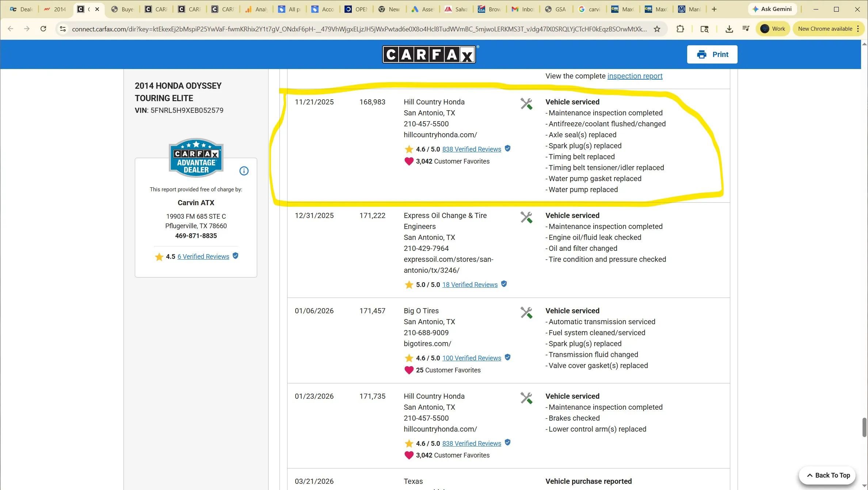Open a new tab with plus button
This screenshot has height=490, width=868.
(714, 9)
